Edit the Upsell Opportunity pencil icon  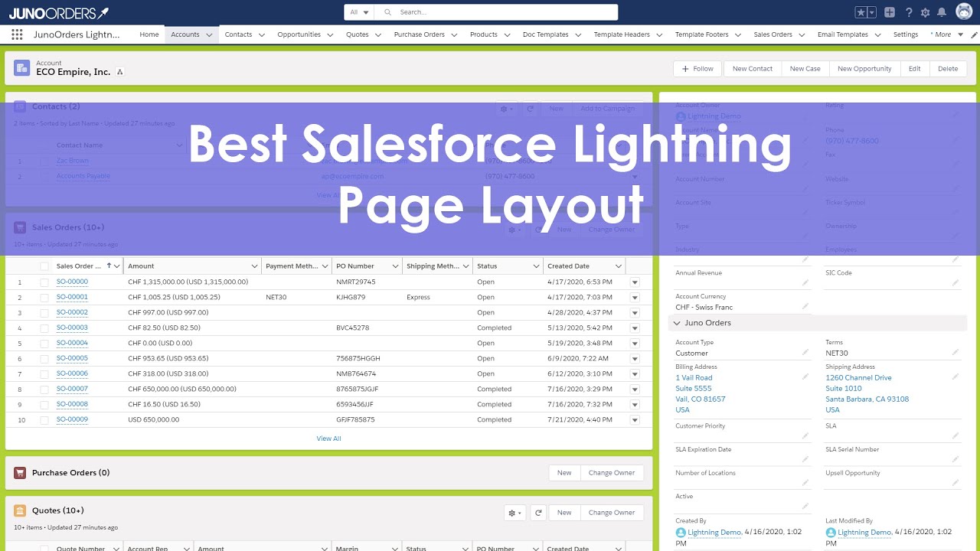point(955,483)
